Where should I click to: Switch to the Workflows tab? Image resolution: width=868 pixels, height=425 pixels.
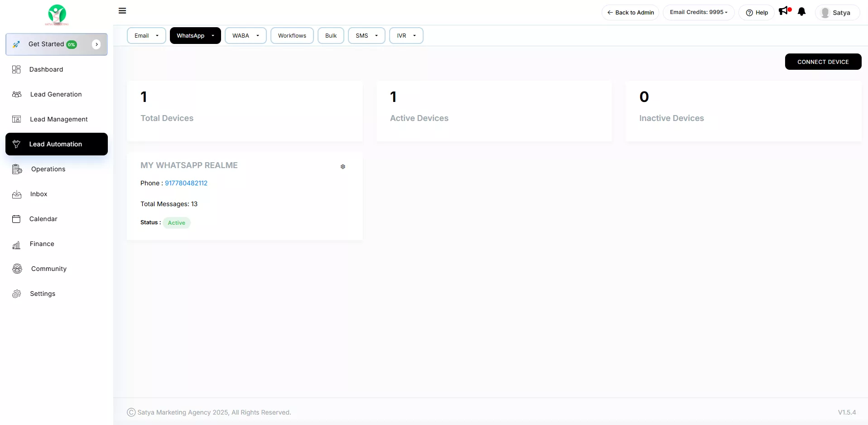(x=292, y=36)
